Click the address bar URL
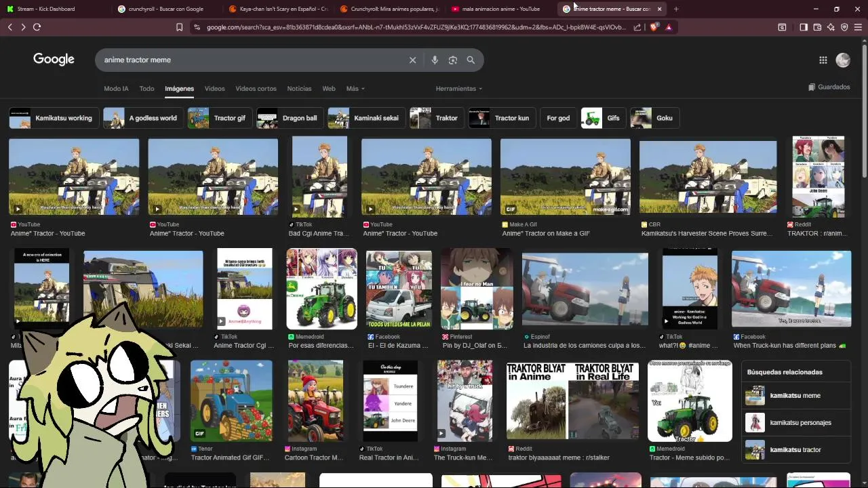Image resolution: width=868 pixels, height=488 pixels. pos(416,27)
